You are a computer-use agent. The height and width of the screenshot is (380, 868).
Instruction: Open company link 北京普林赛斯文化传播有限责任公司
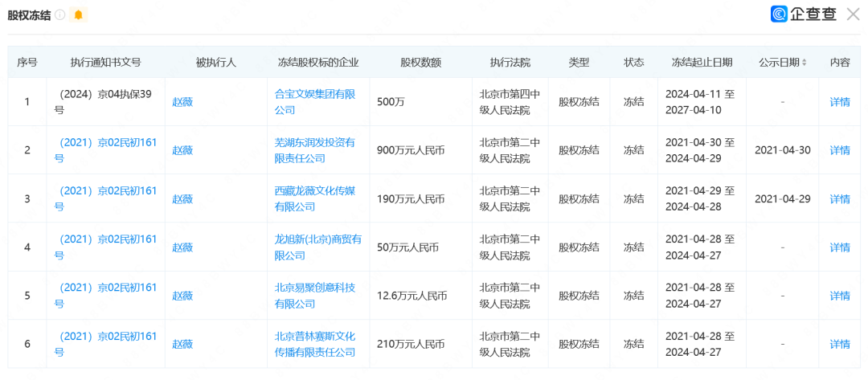(x=315, y=344)
